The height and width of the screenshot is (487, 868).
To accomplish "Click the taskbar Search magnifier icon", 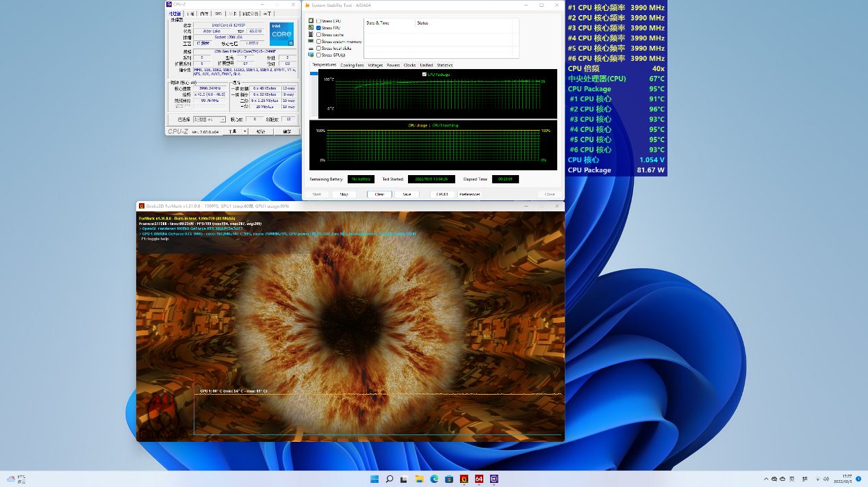I will click(389, 479).
